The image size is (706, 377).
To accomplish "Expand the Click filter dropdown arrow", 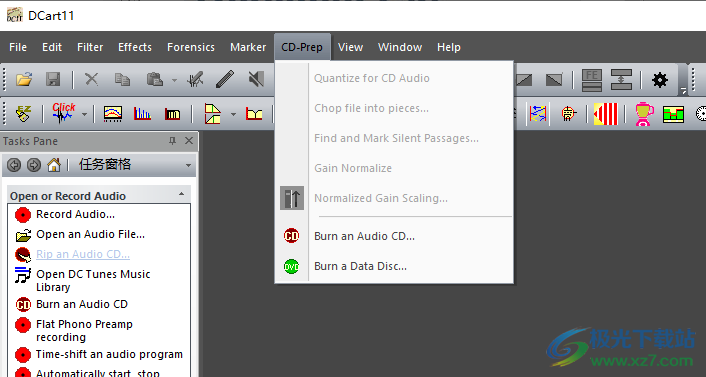I will click(x=84, y=114).
